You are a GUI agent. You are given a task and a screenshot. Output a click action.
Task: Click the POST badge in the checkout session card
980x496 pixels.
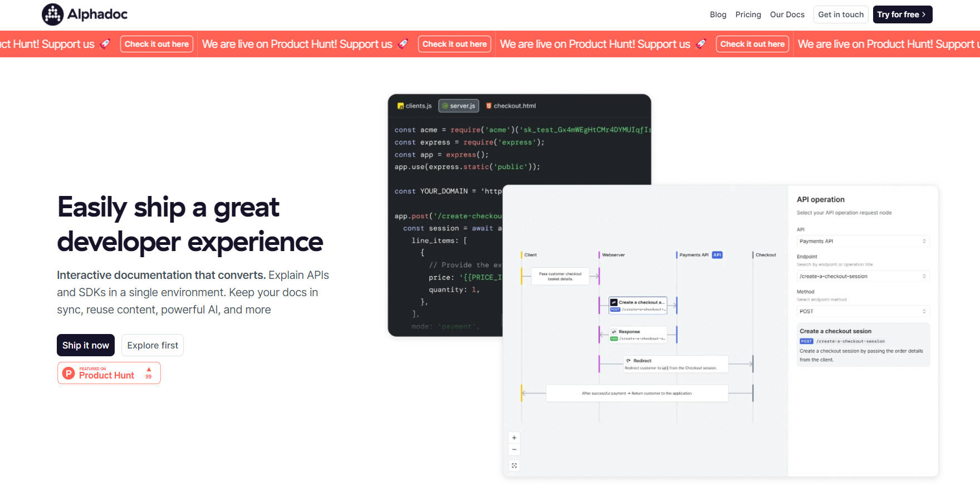coord(806,341)
